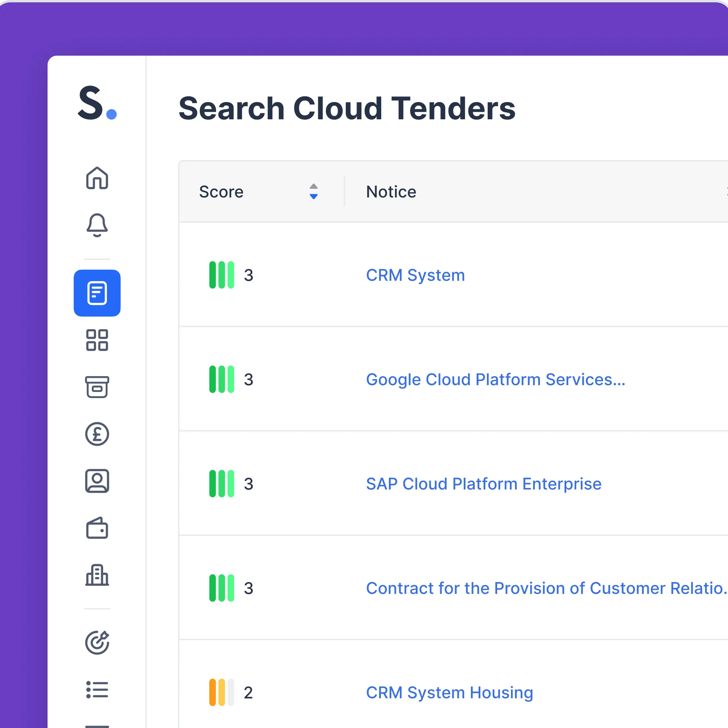Click the Notice column header
728x728 pixels.
tap(391, 192)
